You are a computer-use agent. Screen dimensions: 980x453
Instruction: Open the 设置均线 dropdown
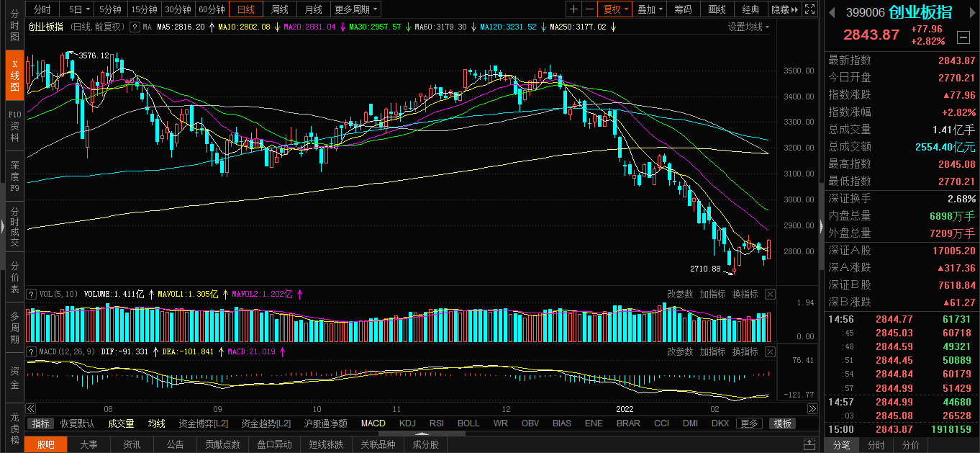(x=748, y=27)
